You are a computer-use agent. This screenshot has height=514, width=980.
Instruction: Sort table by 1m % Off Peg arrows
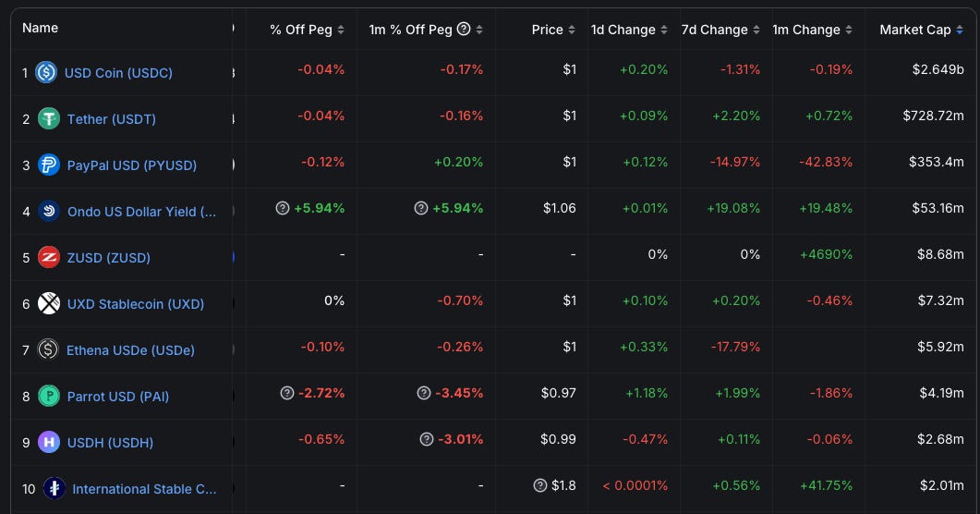(479, 30)
